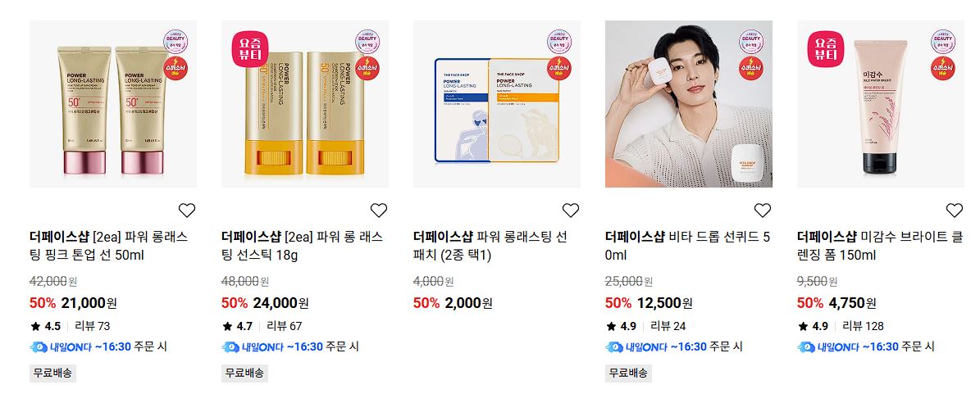Open sun patch product image

click(497, 104)
